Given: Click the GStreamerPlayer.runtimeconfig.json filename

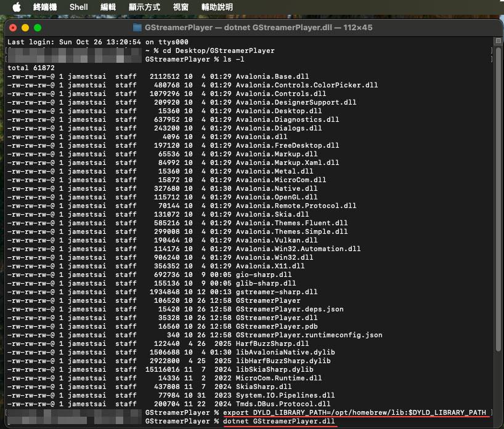Looking at the screenshot, I should [309, 335].
